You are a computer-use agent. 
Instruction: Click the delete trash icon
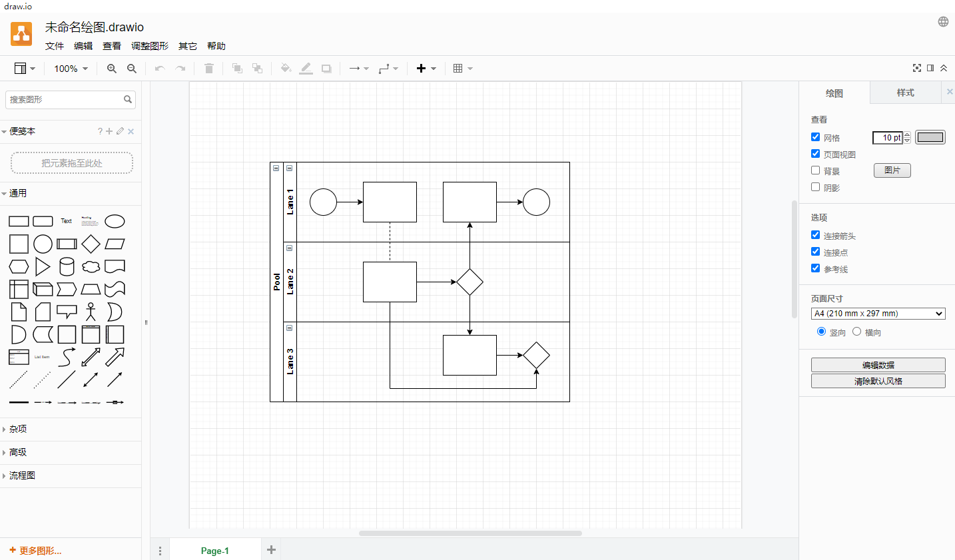pyautogui.click(x=208, y=69)
